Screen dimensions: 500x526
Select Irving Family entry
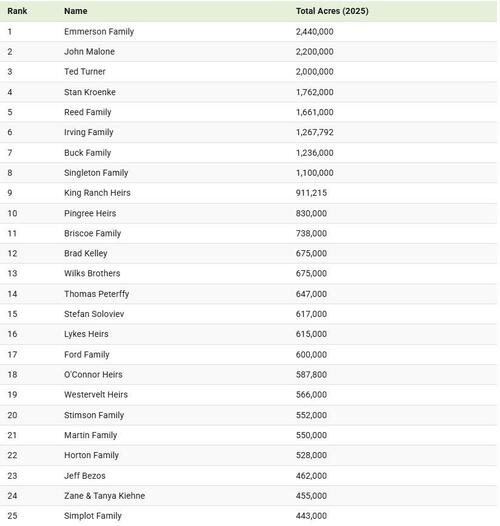coord(89,133)
